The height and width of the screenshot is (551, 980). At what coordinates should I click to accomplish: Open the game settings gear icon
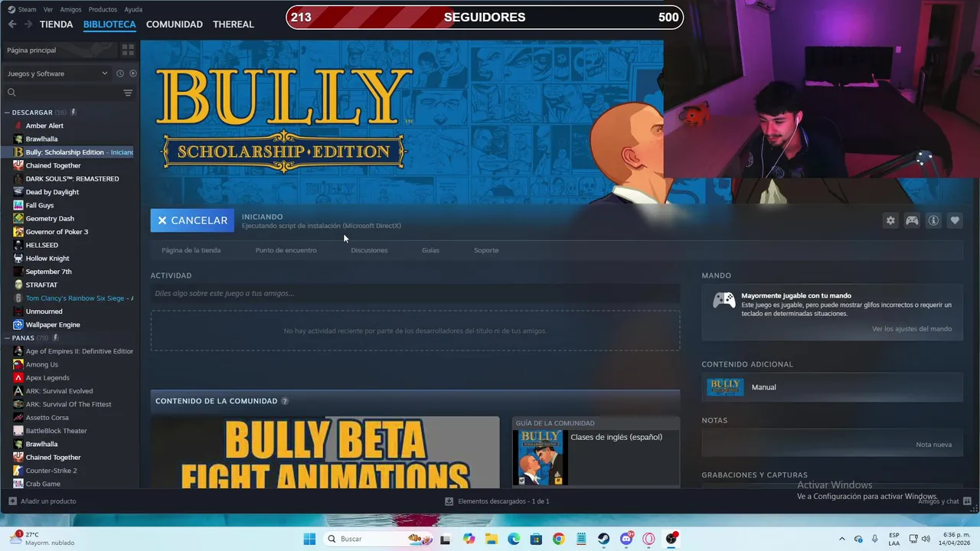pos(890,220)
